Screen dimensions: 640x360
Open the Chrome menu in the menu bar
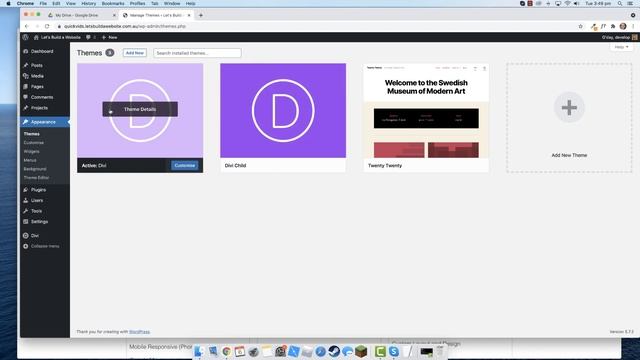(25, 3)
